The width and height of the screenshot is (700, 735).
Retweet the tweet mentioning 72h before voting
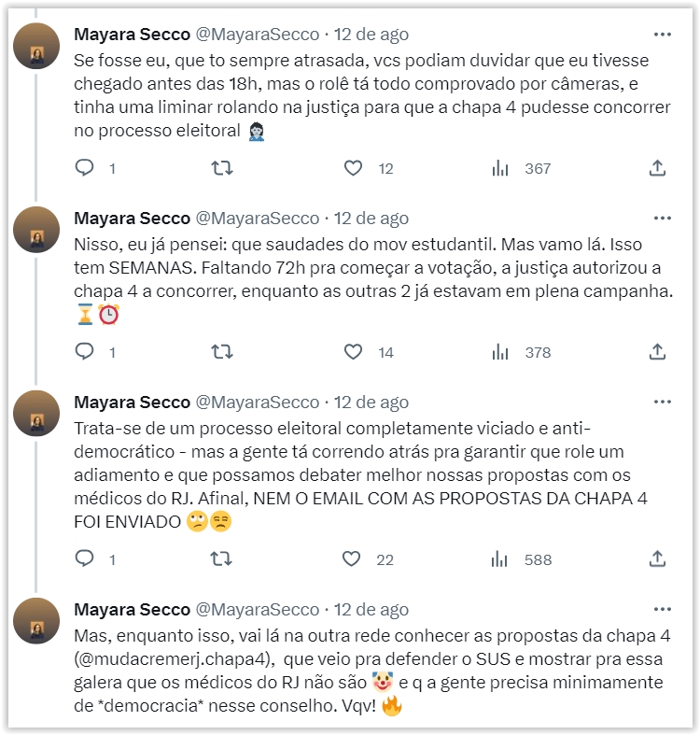[222, 352]
